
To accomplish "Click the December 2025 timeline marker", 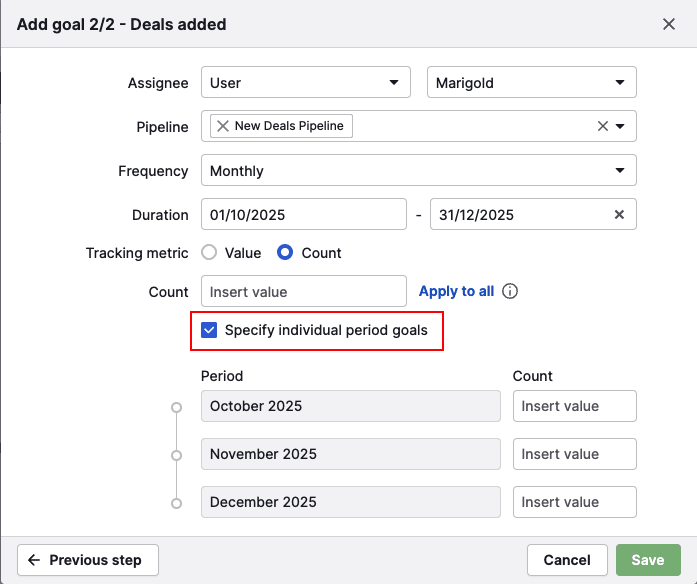I will point(177,503).
